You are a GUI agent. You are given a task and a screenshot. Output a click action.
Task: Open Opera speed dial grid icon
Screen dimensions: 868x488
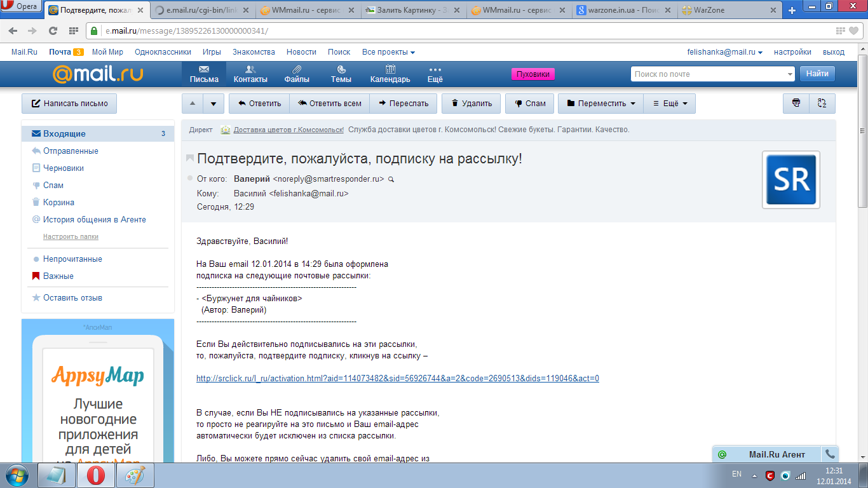click(73, 30)
